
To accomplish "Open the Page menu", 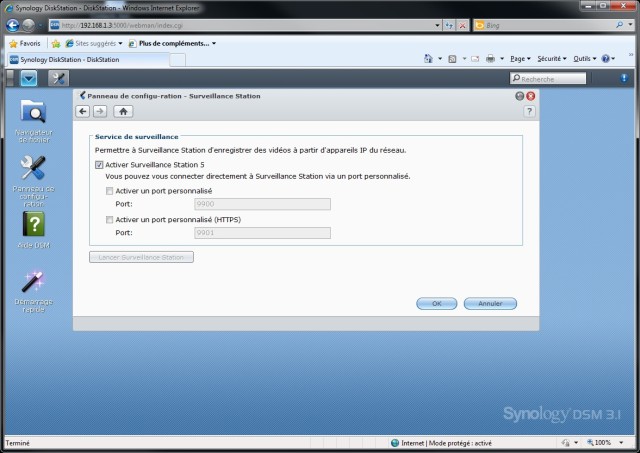I will 520,59.
